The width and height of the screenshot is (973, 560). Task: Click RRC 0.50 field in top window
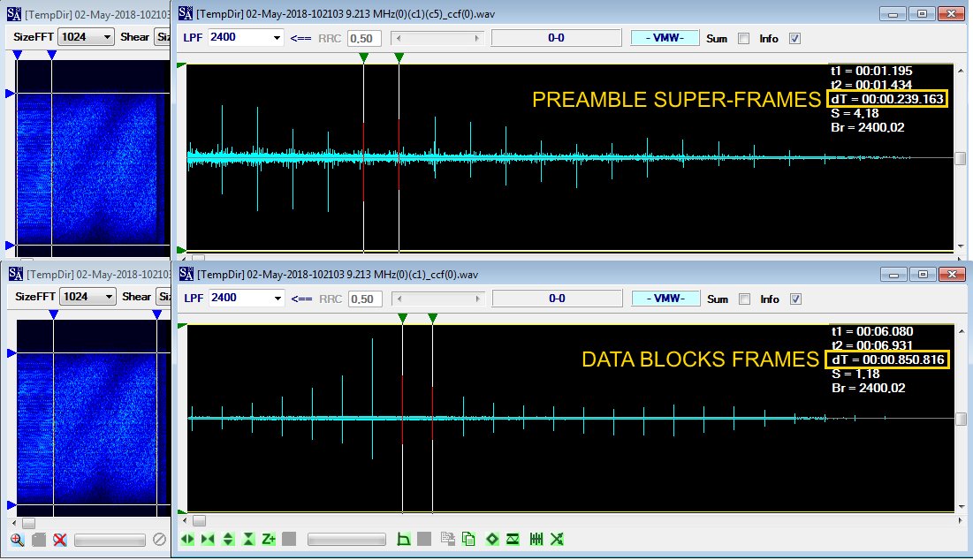363,39
